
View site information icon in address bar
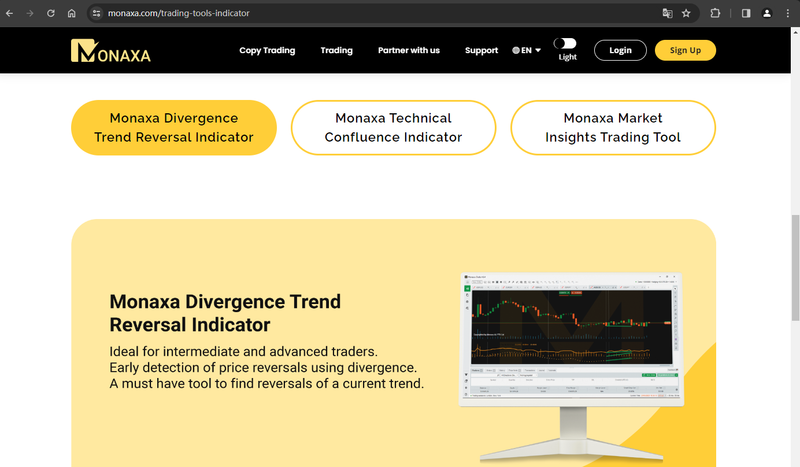[96, 13]
